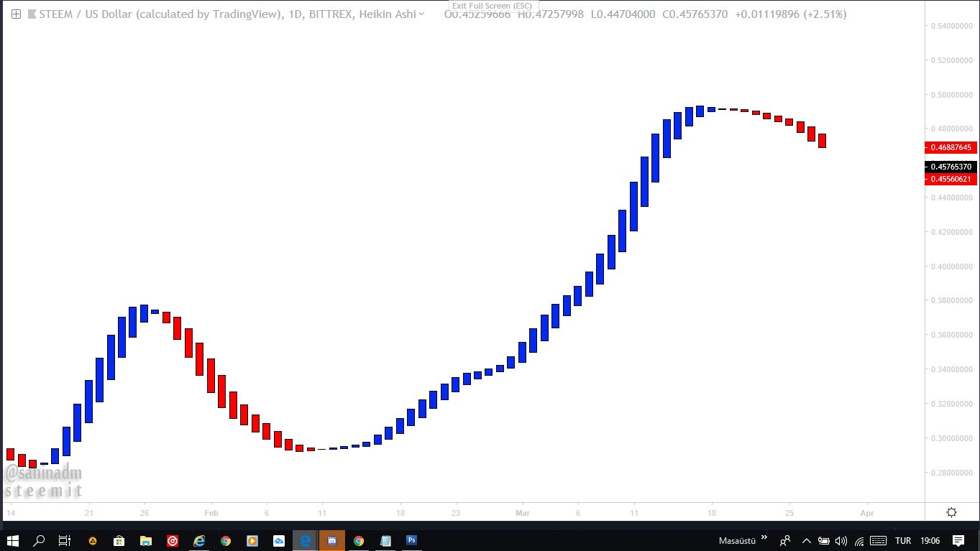Click the 19:06 taskbar clock
Screen dimensions: 980x551
930,540
